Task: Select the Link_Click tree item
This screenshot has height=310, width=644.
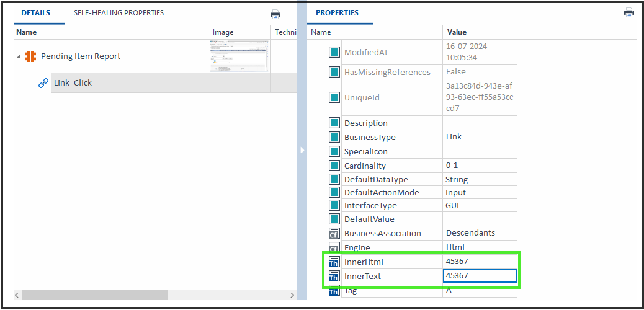Action: tap(73, 83)
